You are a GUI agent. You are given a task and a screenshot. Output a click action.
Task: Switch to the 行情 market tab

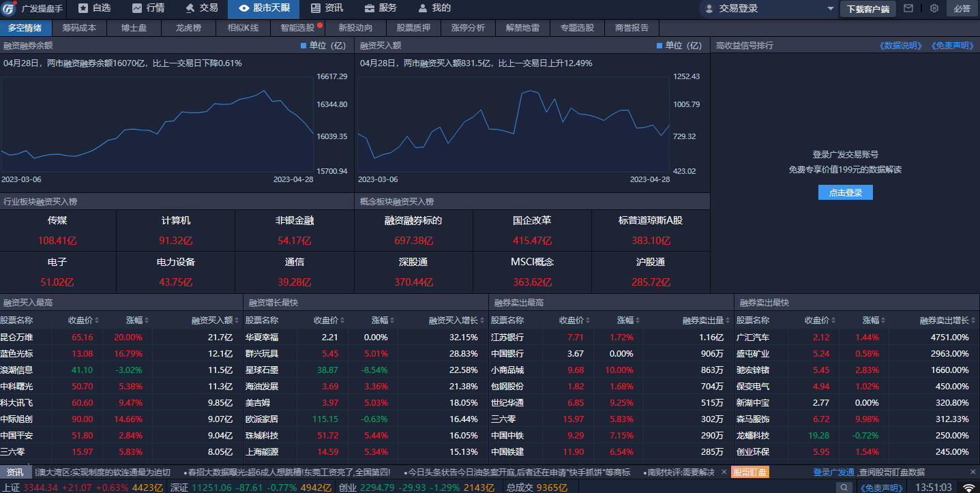[147, 8]
